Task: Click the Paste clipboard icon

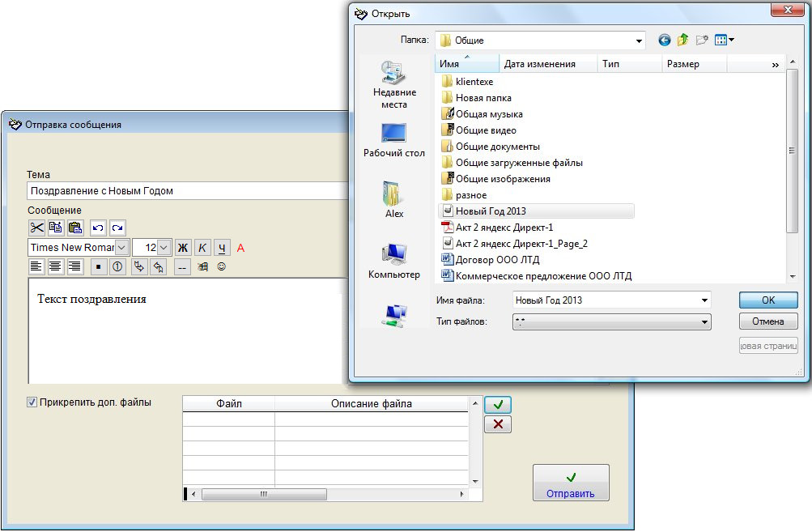Action: point(74,228)
